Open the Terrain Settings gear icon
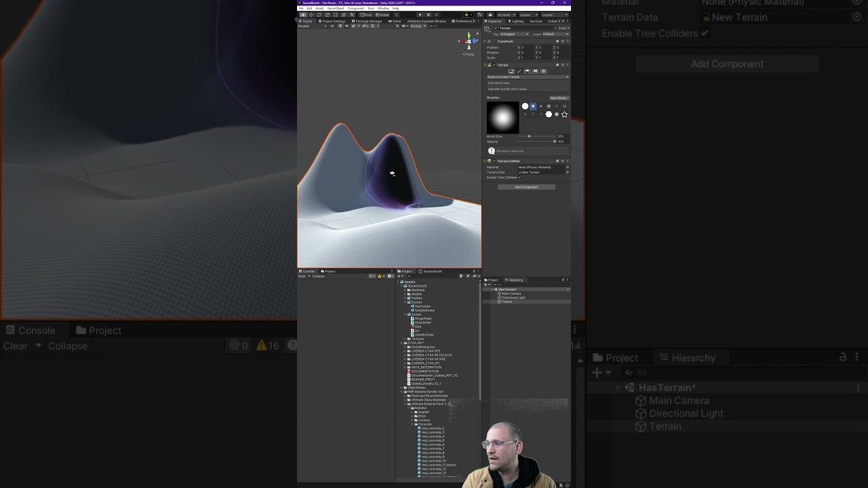 point(543,71)
